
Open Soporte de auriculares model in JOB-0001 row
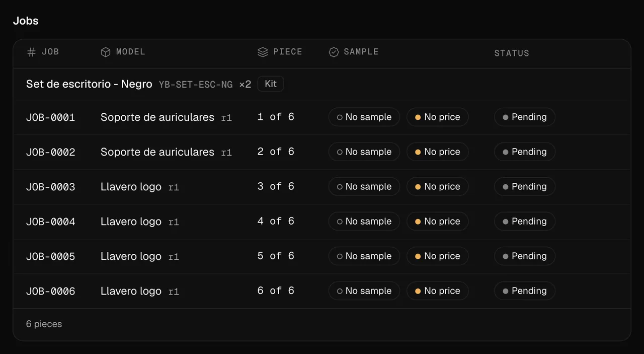157,117
